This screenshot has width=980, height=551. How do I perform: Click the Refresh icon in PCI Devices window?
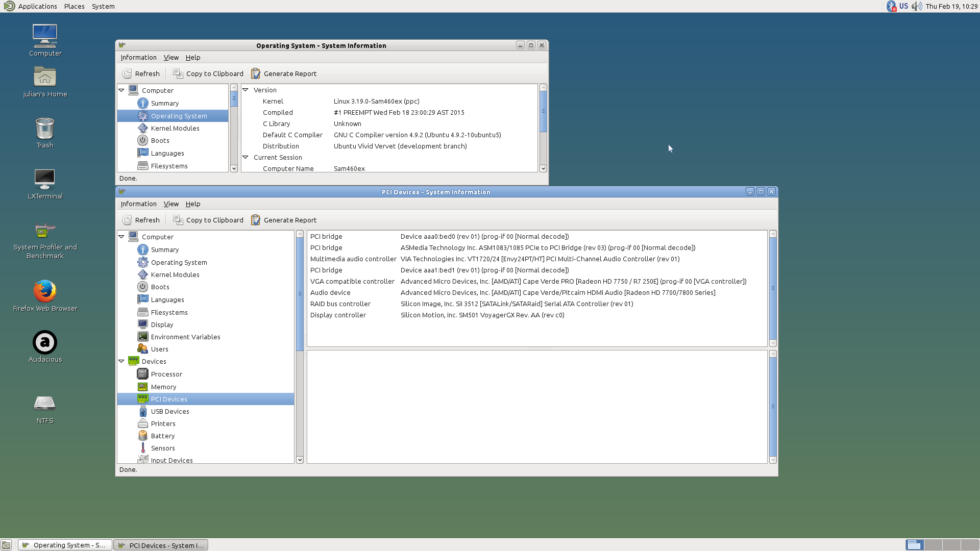tap(127, 220)
